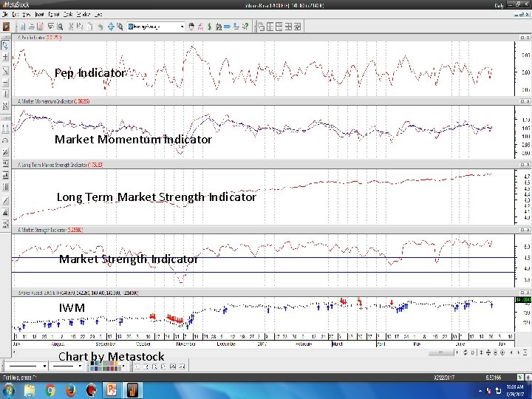Open the Tools menu
This screenshot has width=532, height=399.
68,15
